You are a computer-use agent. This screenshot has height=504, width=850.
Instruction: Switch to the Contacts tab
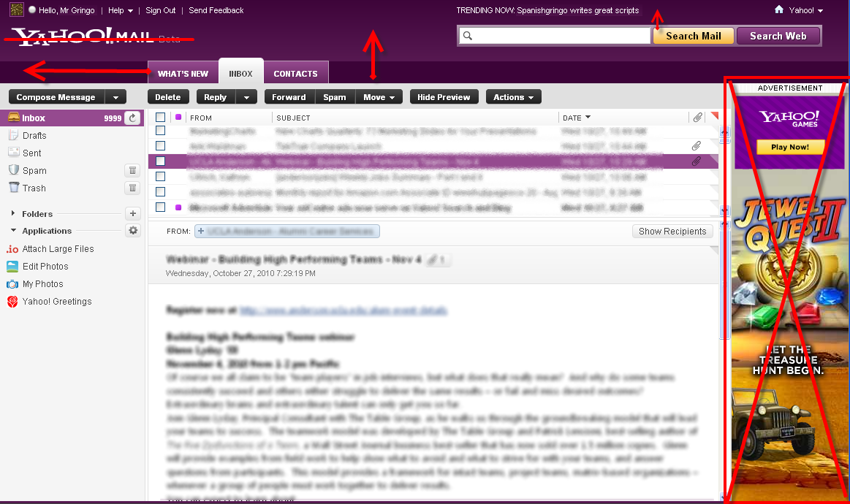(x=295, y=74)
